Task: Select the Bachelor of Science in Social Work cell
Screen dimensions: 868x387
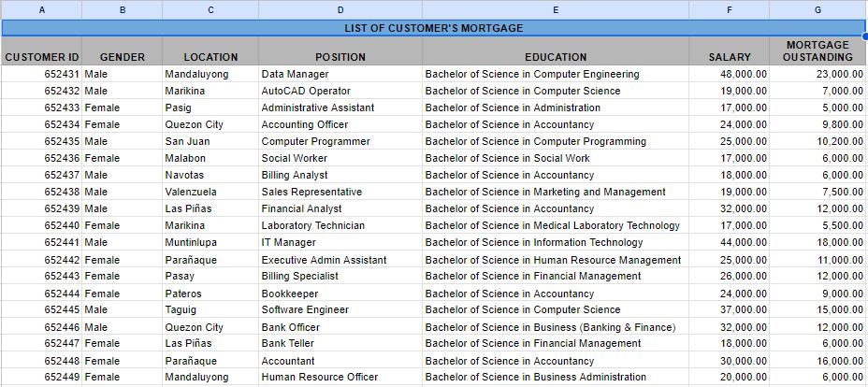Action: pyautogui.click(x=556, y=158)
